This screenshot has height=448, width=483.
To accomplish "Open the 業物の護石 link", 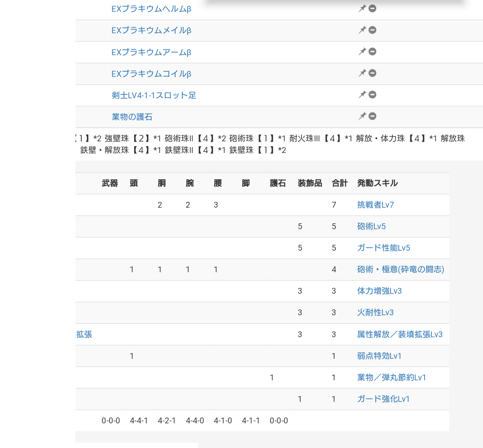I will coord(132,117).
